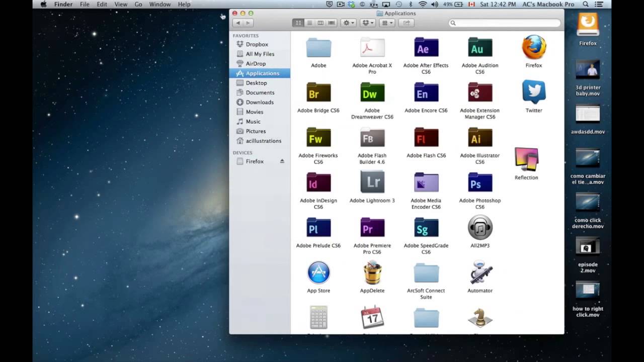
Task: Select the Twitter app icon
Action: pos(534,93)
